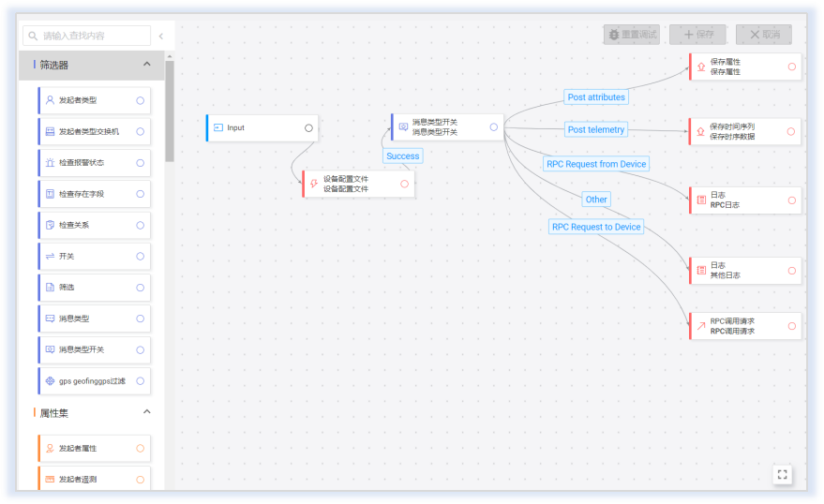Click output port of 消息类型开关 canvas node

click(494, 127)
